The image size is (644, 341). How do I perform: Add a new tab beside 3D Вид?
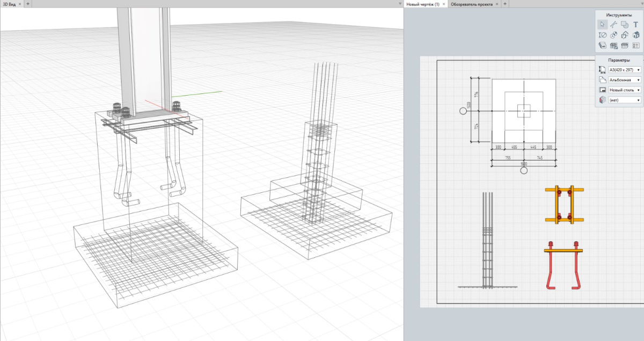28,4
